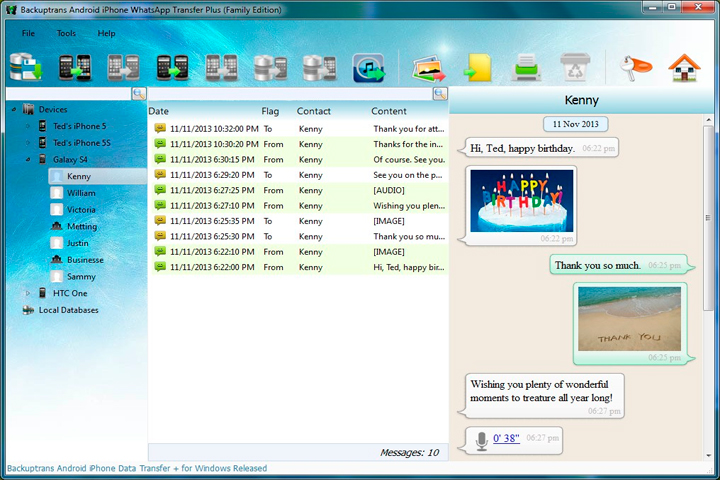Screen dimensions: 720x480
Task: Select HTC One device
Action: point(70,293)
